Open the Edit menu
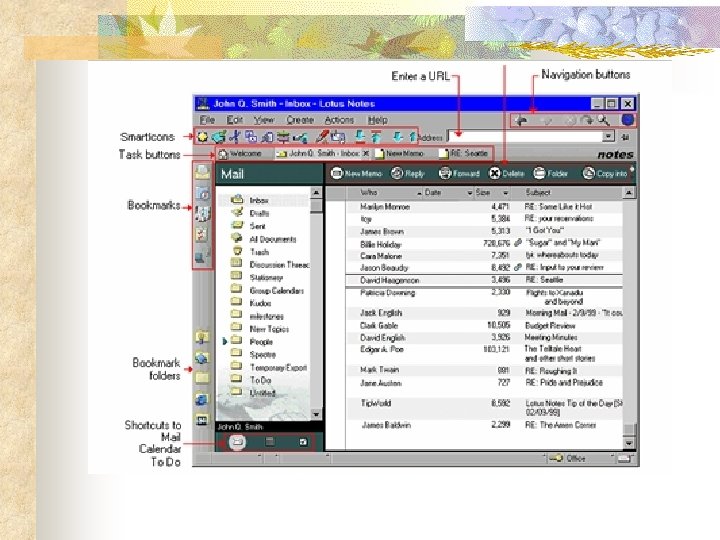The width and height of the screenshot is (720, 540). 235,120
